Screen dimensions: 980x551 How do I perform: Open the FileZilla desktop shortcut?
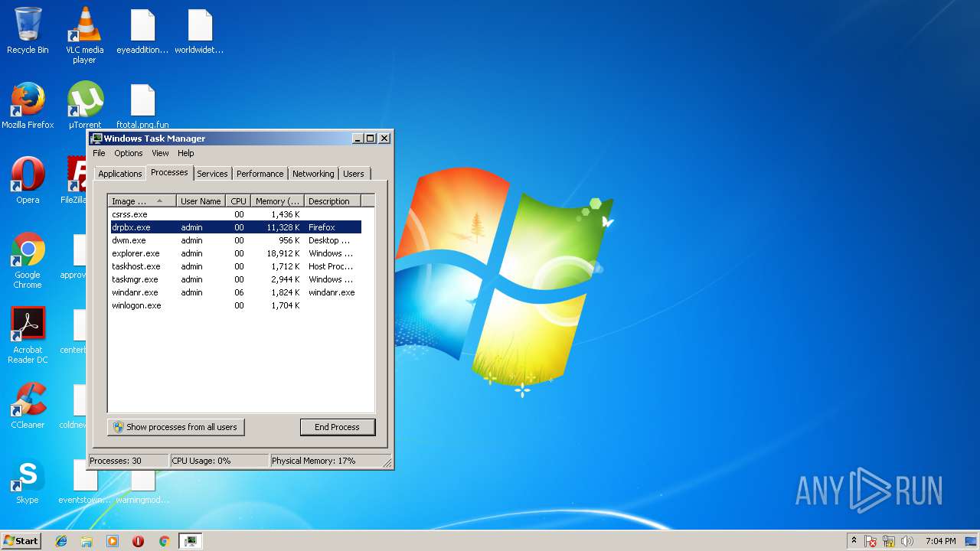[x=75, y=181]
